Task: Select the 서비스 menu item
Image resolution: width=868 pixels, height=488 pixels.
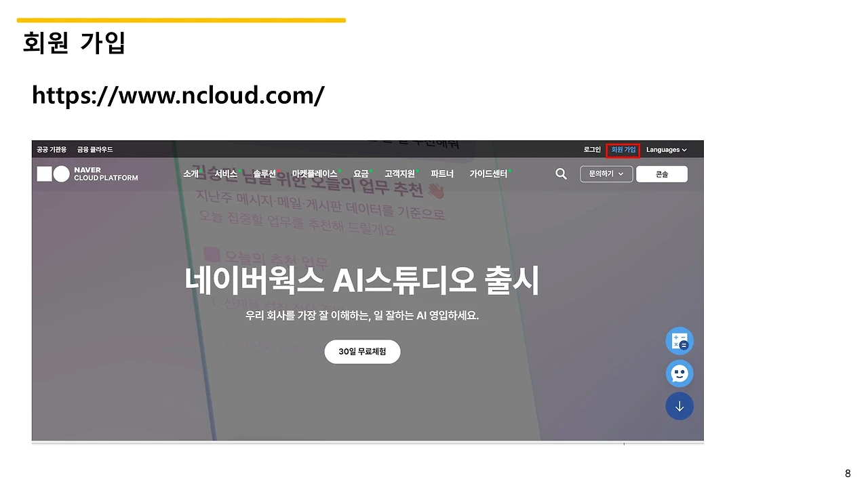Action: click(x=226, y=174)
